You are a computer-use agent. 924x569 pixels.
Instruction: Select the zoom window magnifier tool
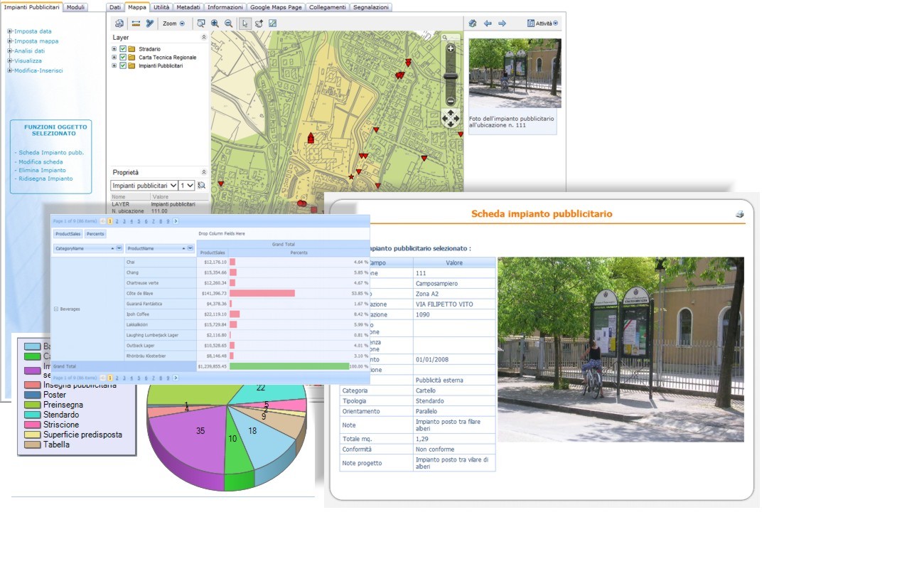point(201,23)
